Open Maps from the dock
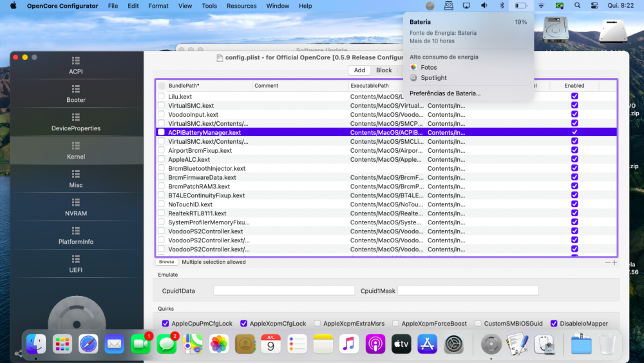The width and height of the screenshot is (644, 363). 193,344
